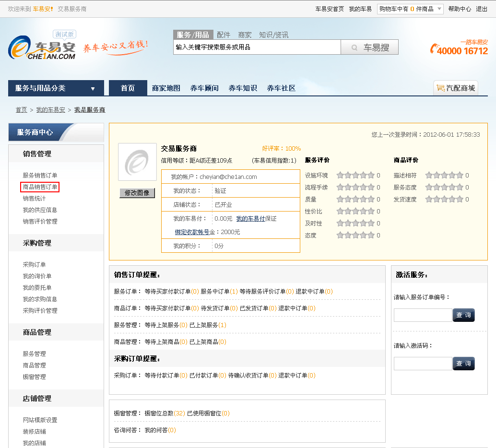
Task: Select the 知识/资讯 search tab
Action: [x=273, y=35]
